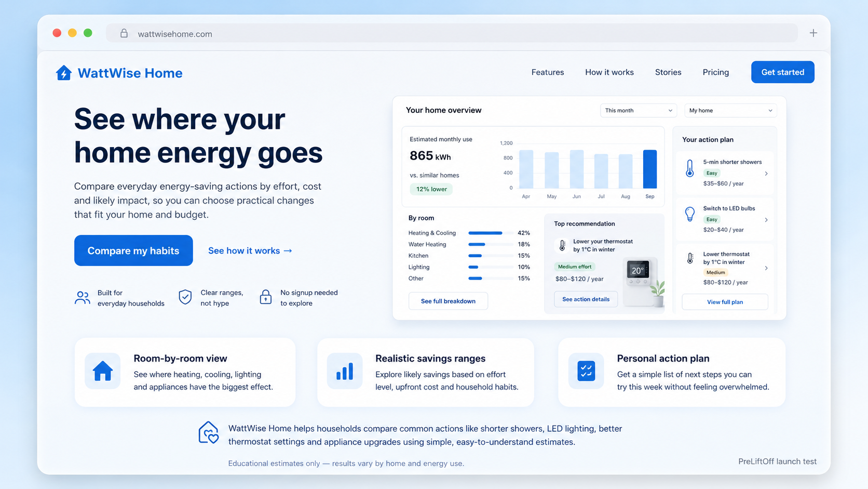Click the Heating & Cooling 42% progress bar
Image resolution: width=868 pixels, height=489 pixels.
[491, 233]
